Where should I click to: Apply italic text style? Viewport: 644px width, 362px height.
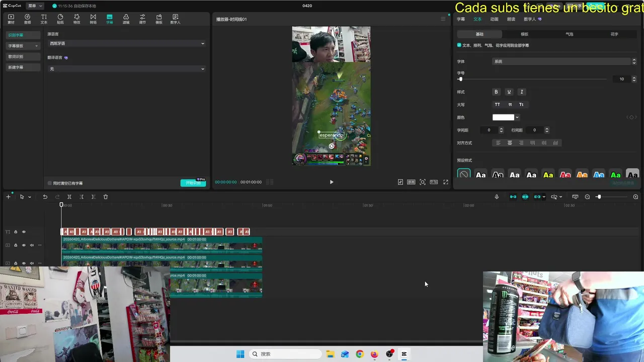522,92
